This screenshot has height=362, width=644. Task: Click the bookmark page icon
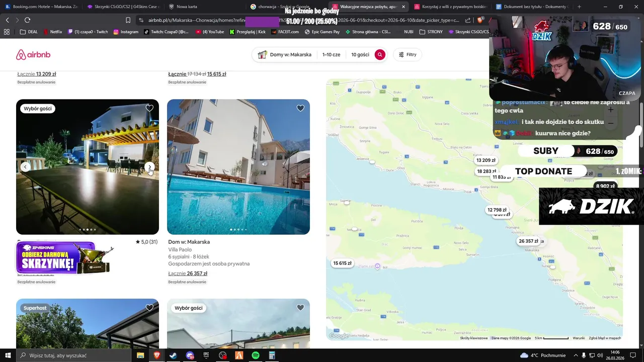point(128,20)
